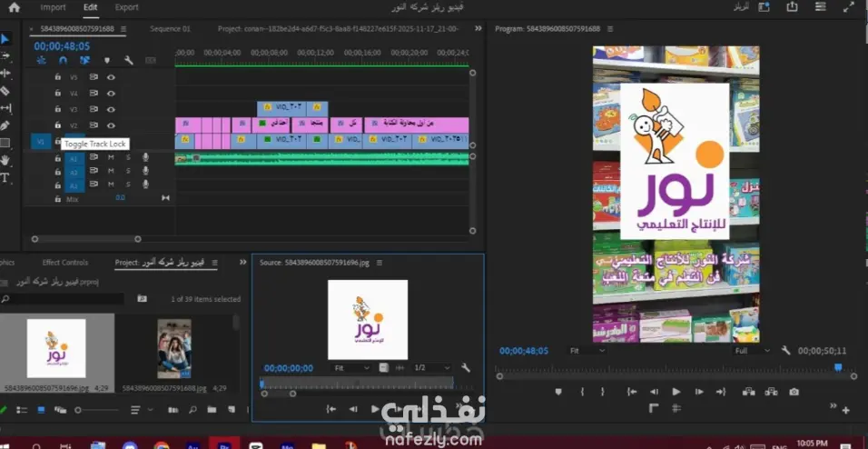
Task: Click Find magnifier in Project panel footer
Action: [x=192, y=410]
